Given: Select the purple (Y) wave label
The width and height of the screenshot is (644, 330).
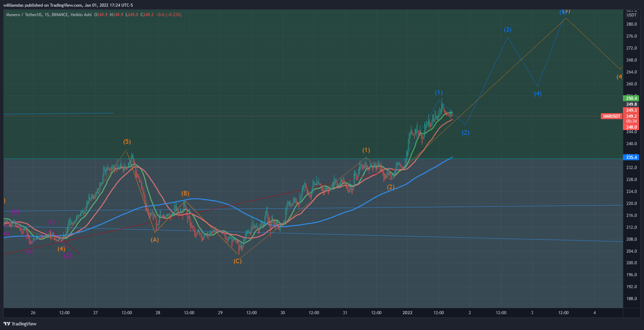Looking at the screenshot, I should pos(30,252).
